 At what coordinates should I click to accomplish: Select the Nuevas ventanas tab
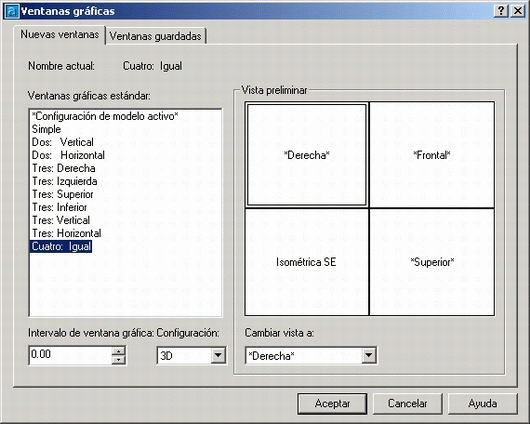tap(60, 34)
